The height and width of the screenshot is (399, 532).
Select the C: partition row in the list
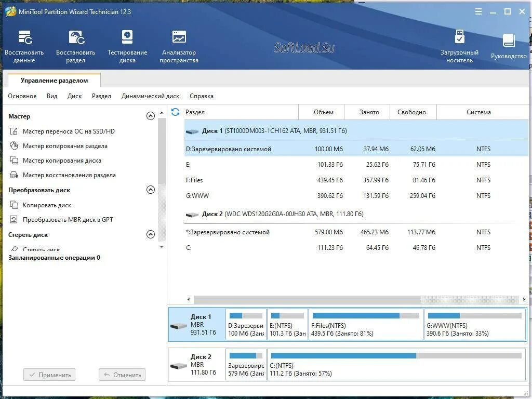pos(356,248)
